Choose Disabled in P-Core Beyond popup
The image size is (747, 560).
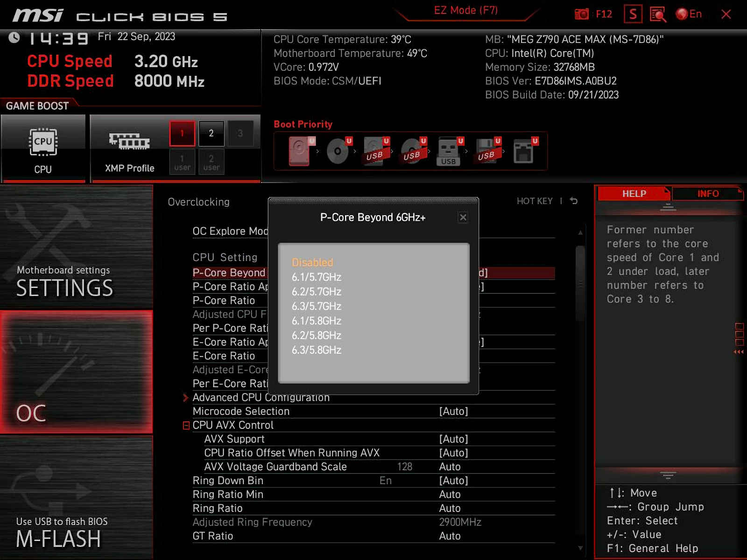tap(313, 262)
